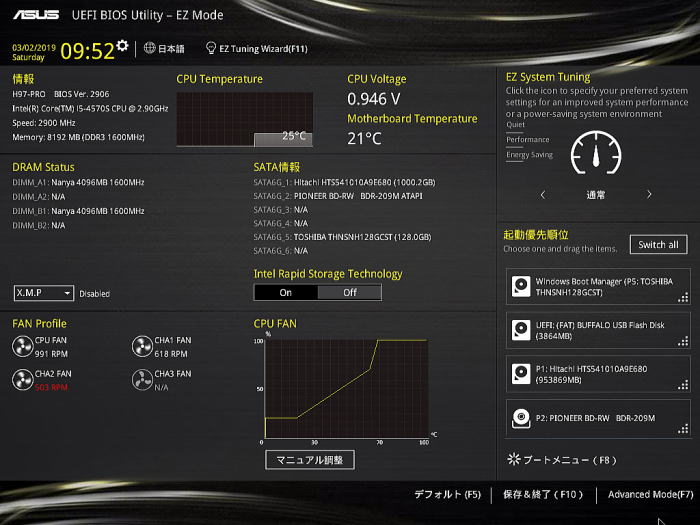Click the Energy Saving tuning label
Screen dimensions: 700x525
tap(529, 155)
